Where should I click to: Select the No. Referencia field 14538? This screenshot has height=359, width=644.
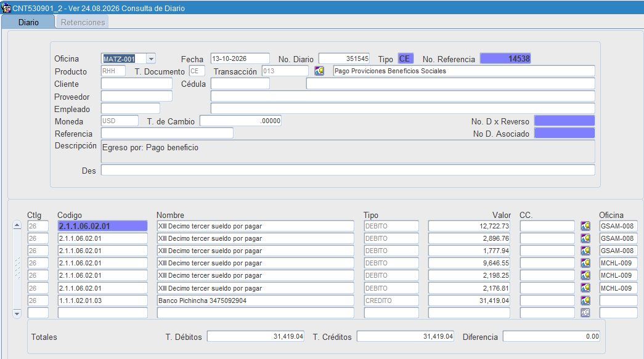(505, 58)
